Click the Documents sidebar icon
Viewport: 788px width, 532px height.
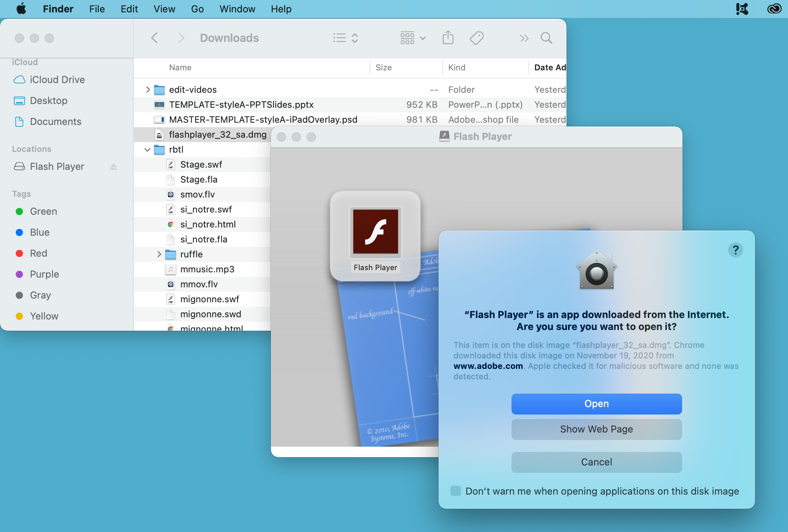(19, 122)
